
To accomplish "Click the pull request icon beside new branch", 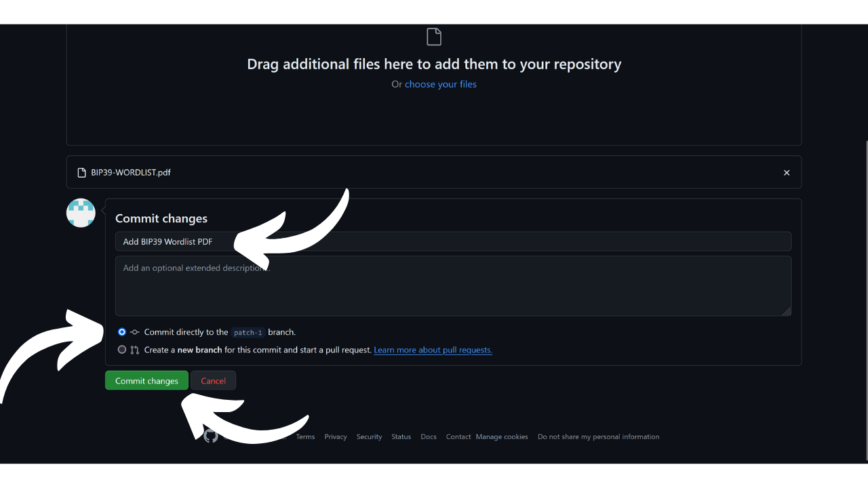I will tap(135, 350).
